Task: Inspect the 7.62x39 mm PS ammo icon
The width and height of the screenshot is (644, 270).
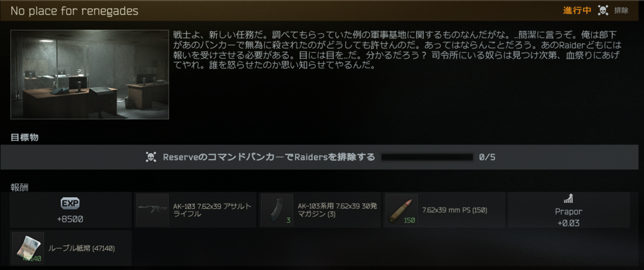Action: tap(401, 210)
